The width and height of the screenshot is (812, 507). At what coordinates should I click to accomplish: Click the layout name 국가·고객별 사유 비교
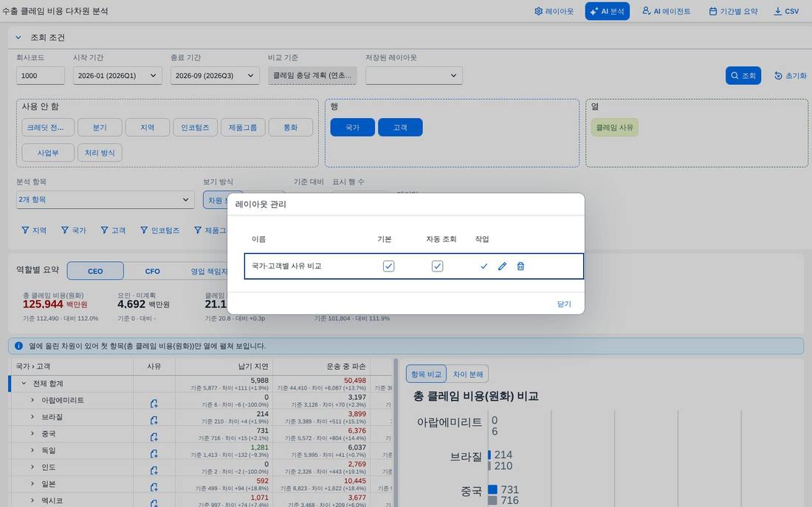[x=286, y=266]
